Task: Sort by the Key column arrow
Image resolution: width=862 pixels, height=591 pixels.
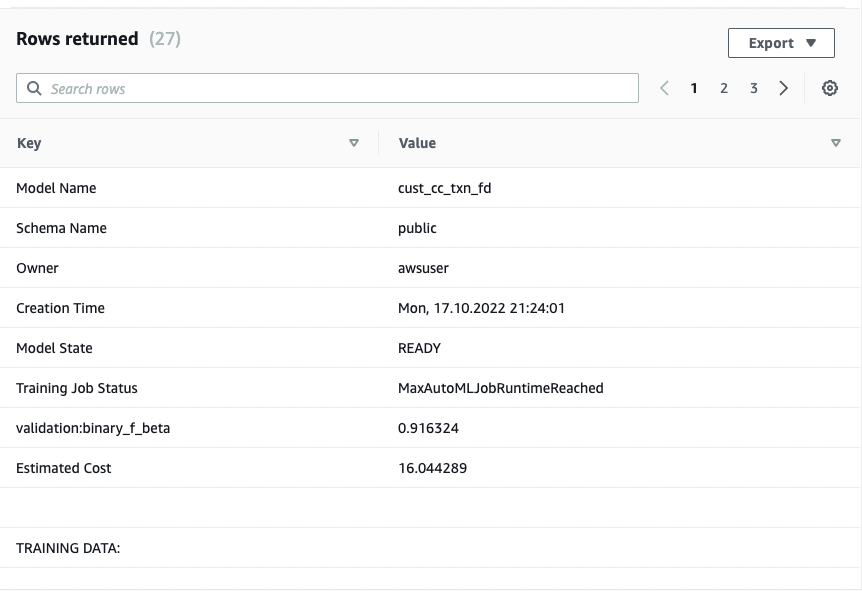Action: 353,143
